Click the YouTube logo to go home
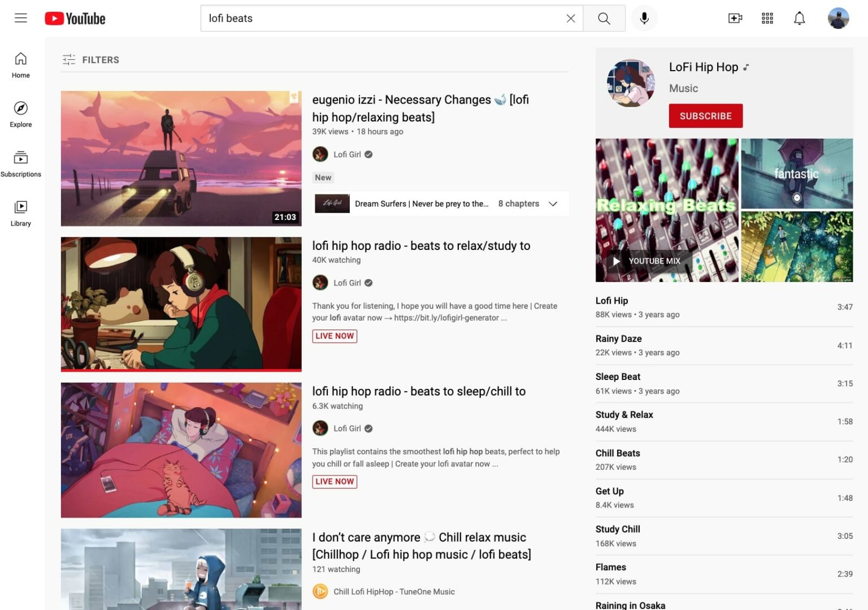This screenshot has height=610, width=868. pos(75,18)
